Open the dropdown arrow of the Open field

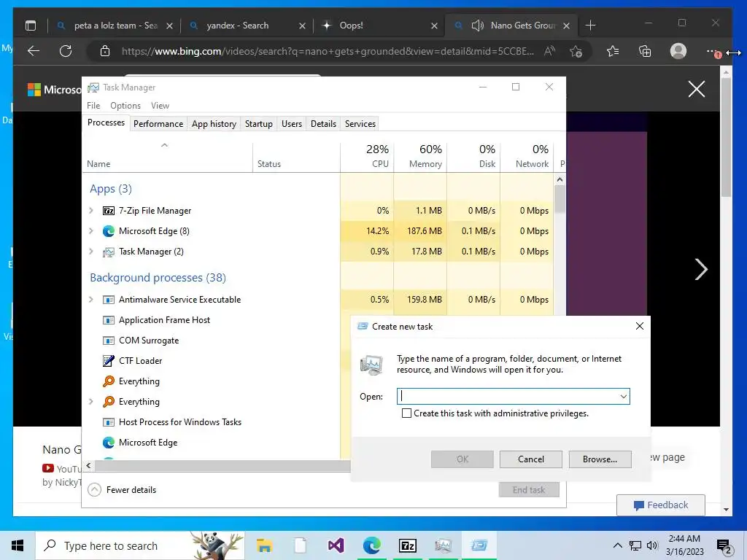623,396
